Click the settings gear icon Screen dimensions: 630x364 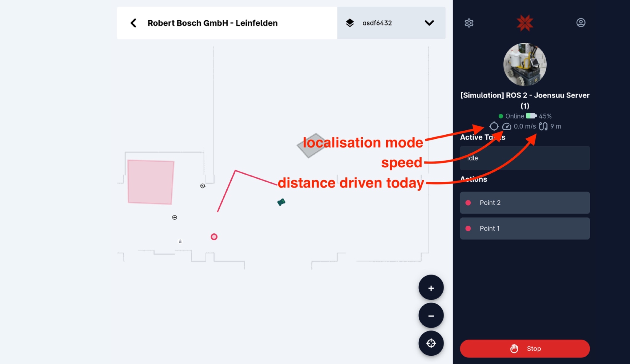(469, 22)
